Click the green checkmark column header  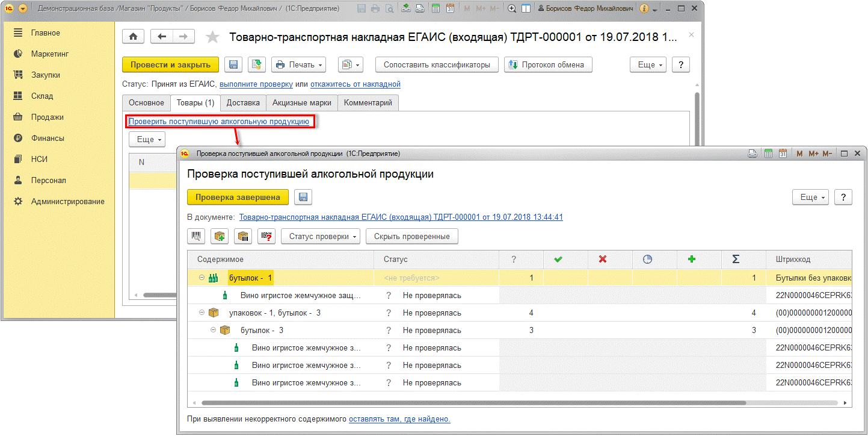[x=558, y=259]
